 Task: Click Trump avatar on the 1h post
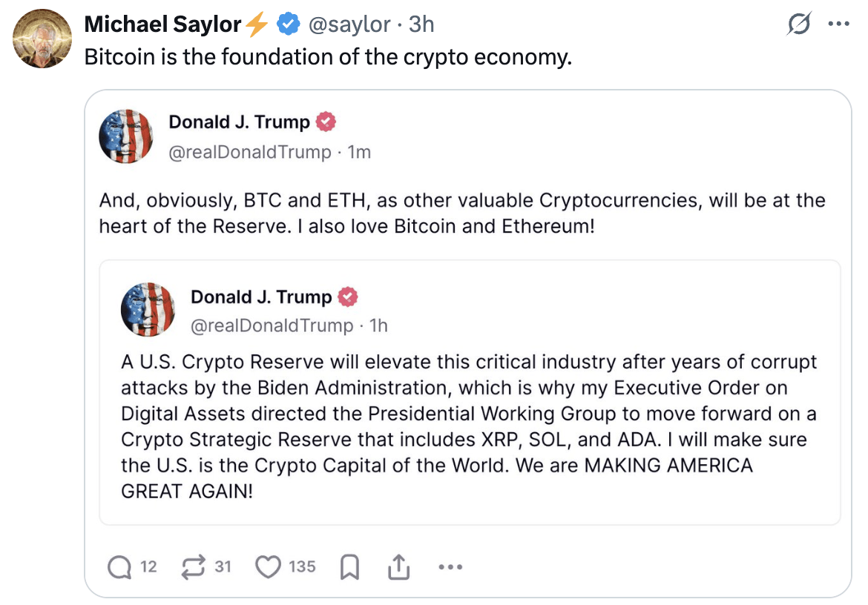click(x=148, y=310)
